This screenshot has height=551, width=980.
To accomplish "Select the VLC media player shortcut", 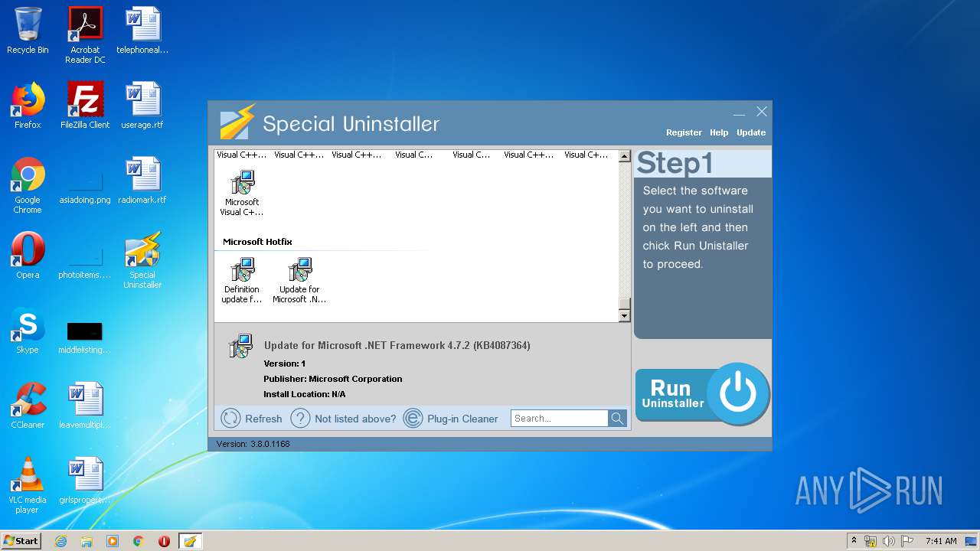I will (x=28, y=485).
